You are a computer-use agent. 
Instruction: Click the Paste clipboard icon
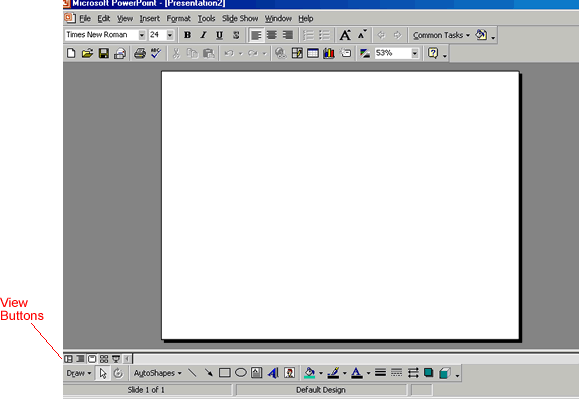click(x=208, y=54)
